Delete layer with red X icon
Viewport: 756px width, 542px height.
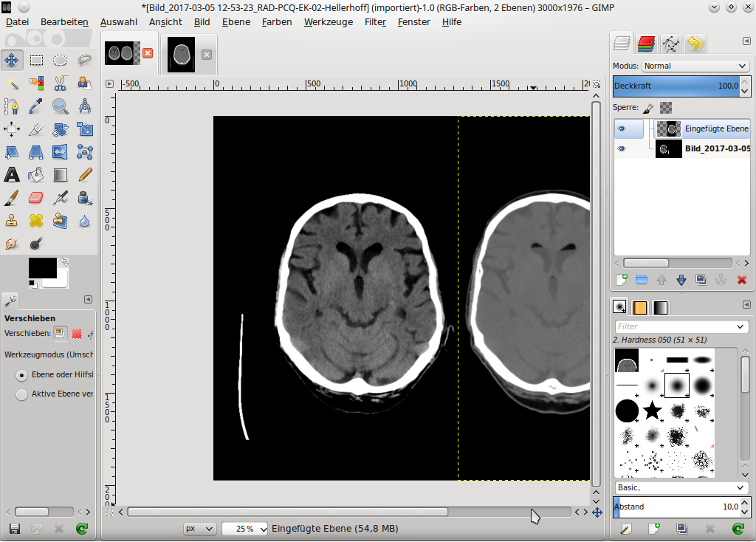(x=741, y=280)
